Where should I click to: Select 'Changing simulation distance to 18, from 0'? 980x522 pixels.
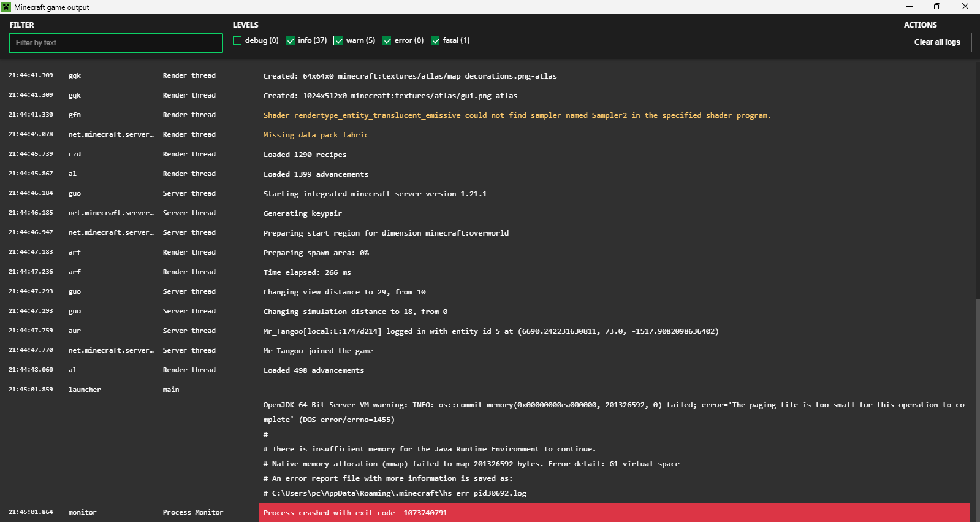tap(355, 312)
